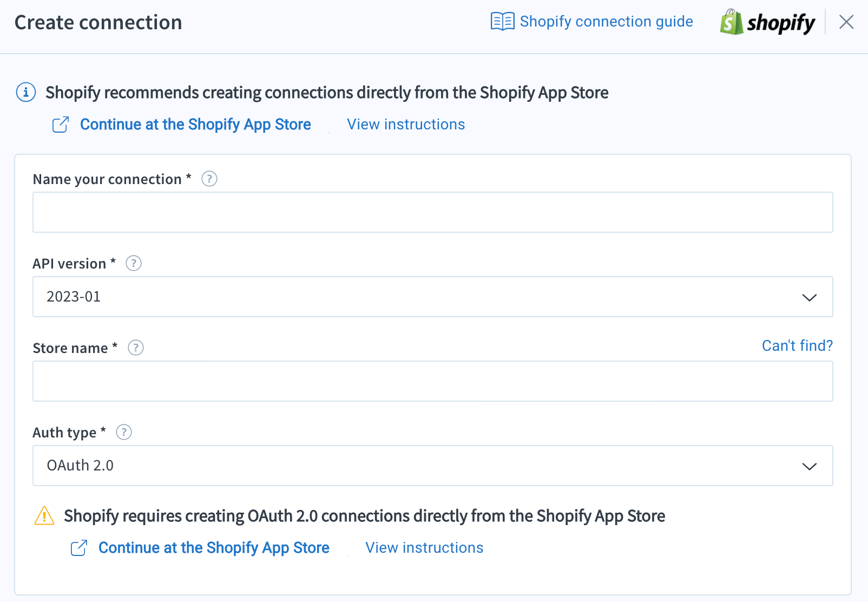Screen dimensions: 868x602
Task: Click the Name your connection text field
Action: [433, 212]
